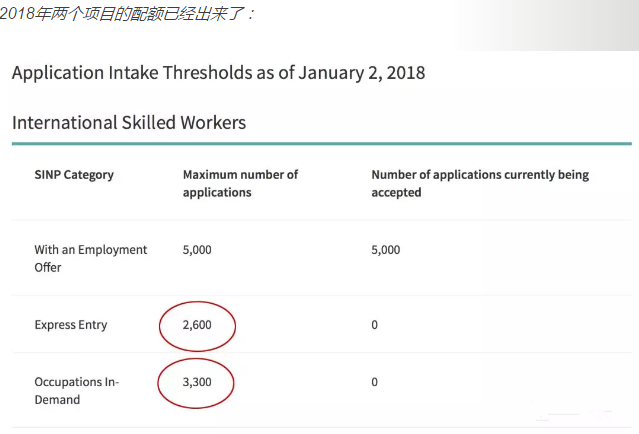
Task: Click the 'SINP Category' column header
Action: pos(74,175)
